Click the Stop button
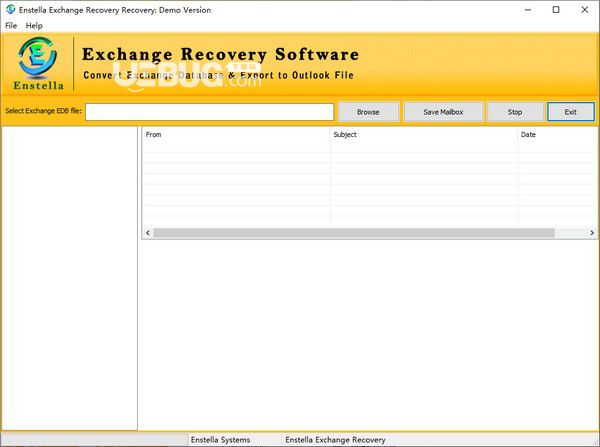This screenshot has width=600, height=447. (515, 112)
